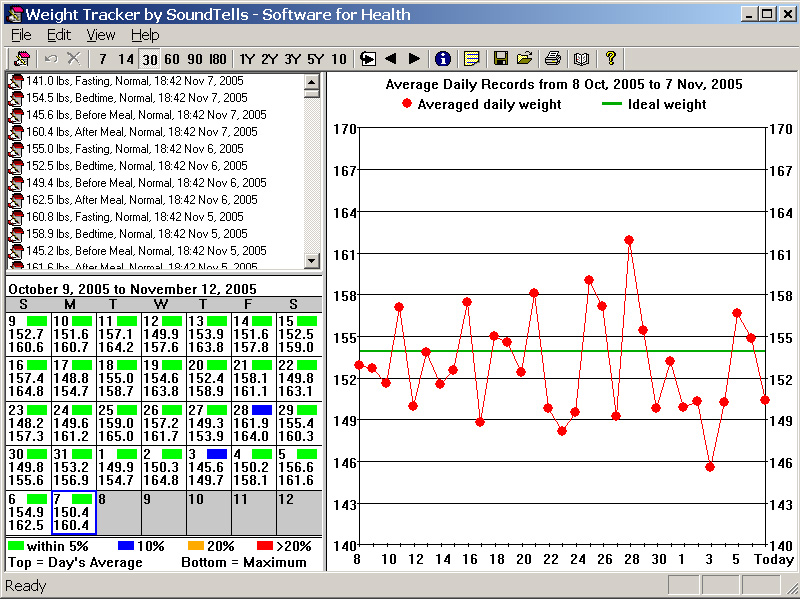The image size is (800, 600).
Task: Open the notes list icon
Action: pos(471,59)
